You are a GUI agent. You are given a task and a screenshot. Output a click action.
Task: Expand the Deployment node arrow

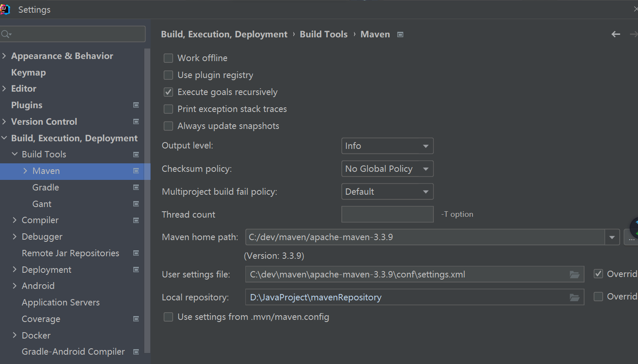(x=15, y=269)
